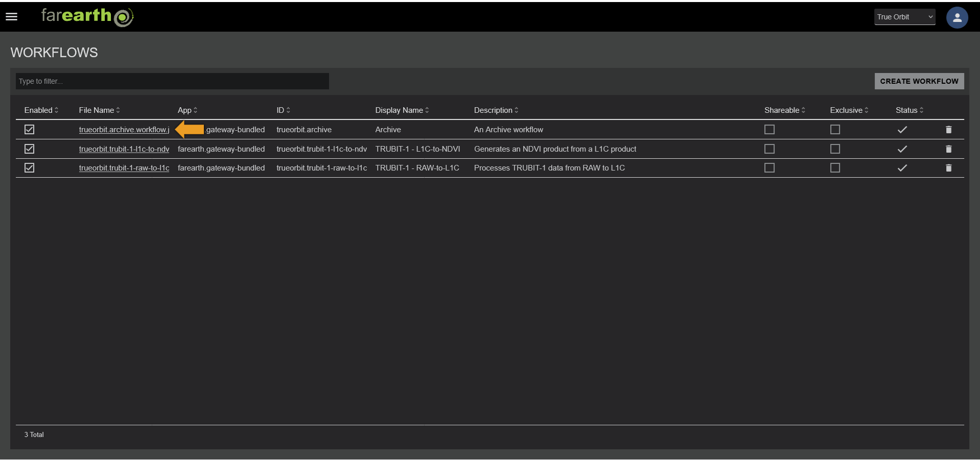Viewport: 980px width, 460px height.
Task: Click the 'TRUBIT-1 - RAW-to-L1C' display name
Action: point(417,168)
